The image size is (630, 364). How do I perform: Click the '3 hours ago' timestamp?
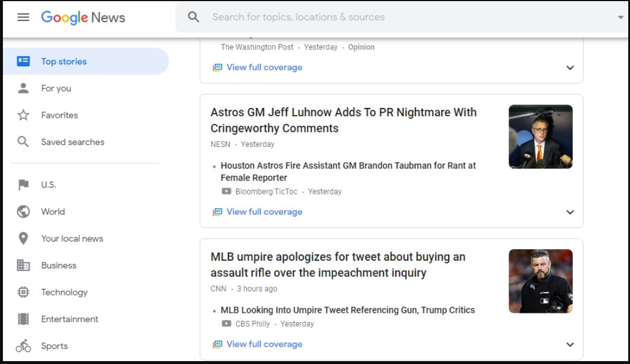tap(257, 289)
